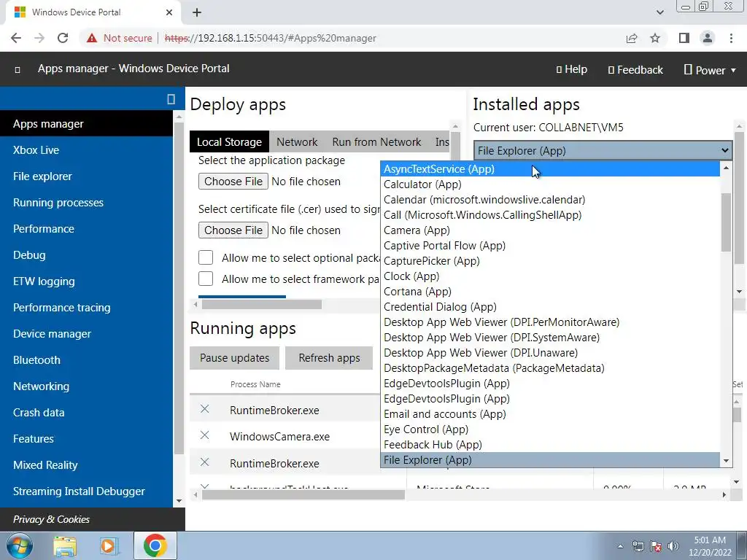
Task: Open Device manager in sidebar
Action: [x=52, y=334]
